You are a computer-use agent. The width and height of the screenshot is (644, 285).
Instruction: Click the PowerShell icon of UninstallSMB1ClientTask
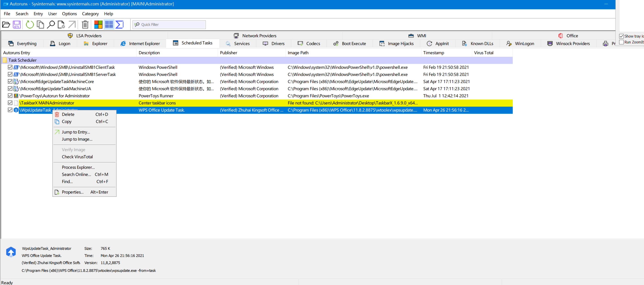pyautogui.click(x=16, y=67)
